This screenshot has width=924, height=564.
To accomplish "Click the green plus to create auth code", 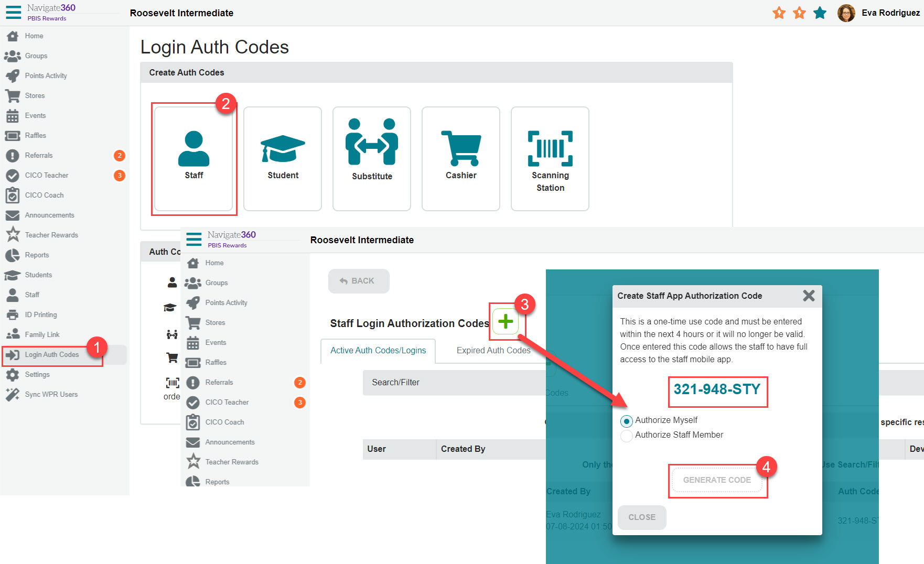I will click(x=506, y=321).
